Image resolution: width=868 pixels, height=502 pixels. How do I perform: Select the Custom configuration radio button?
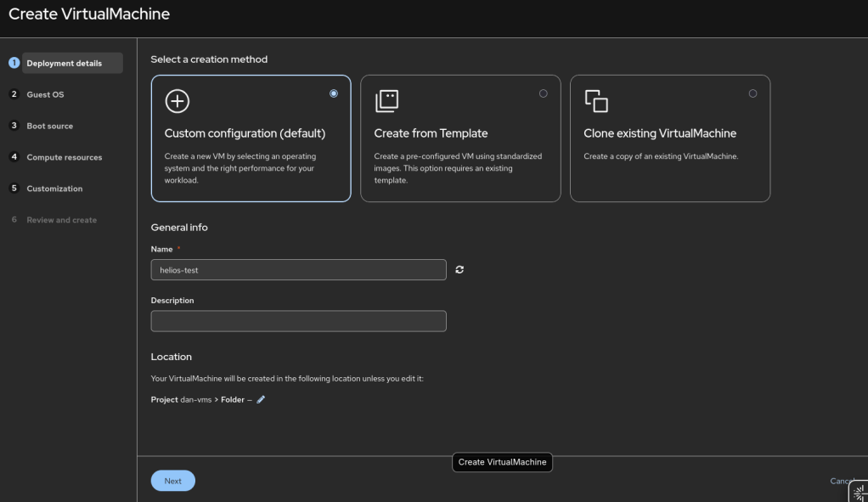(334, 93)
